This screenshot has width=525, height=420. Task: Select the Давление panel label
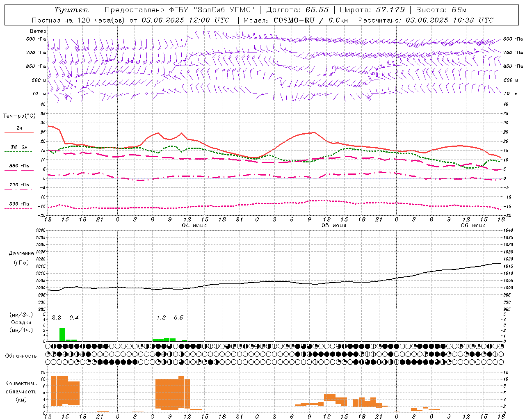tap(21, 253)
